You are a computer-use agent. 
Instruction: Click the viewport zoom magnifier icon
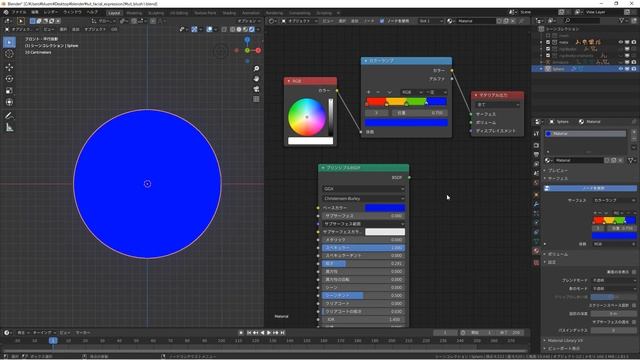(256, 69)
